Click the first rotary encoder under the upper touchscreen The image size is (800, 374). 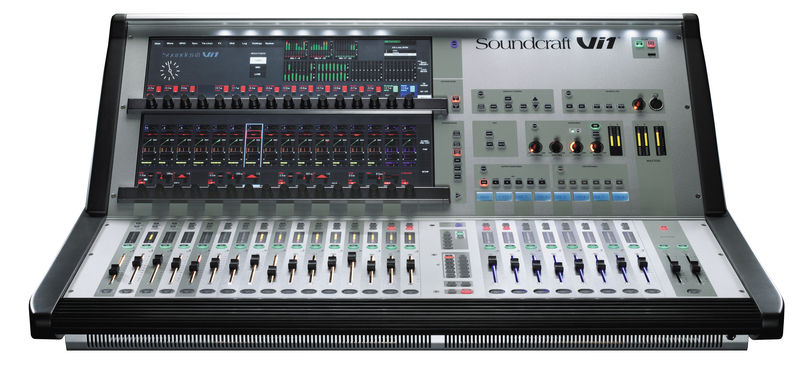coord(152,102)
